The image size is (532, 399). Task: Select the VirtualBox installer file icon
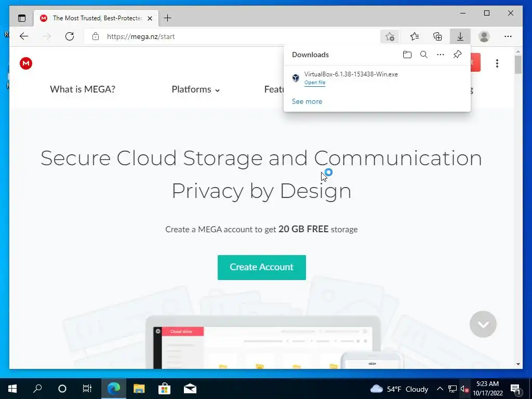296,78
